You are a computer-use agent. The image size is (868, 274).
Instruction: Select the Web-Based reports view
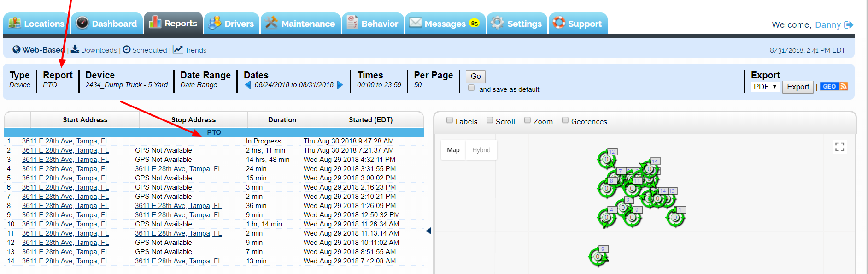(x=38, y=50)
